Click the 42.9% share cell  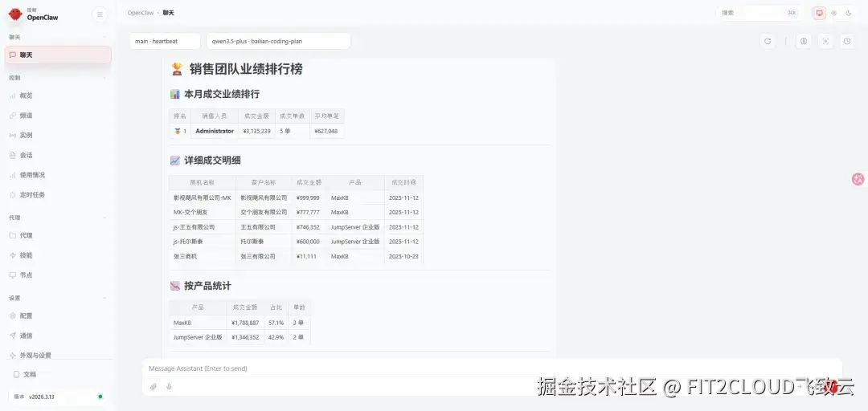(x=276, y=337)
